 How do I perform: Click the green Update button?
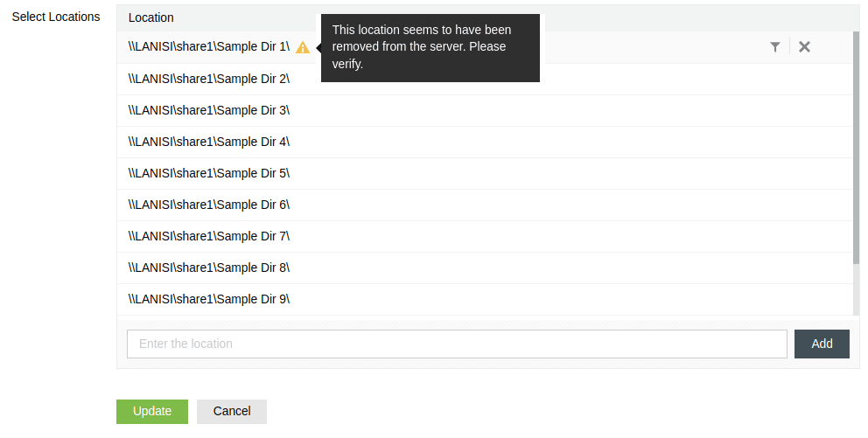point(152,412)
